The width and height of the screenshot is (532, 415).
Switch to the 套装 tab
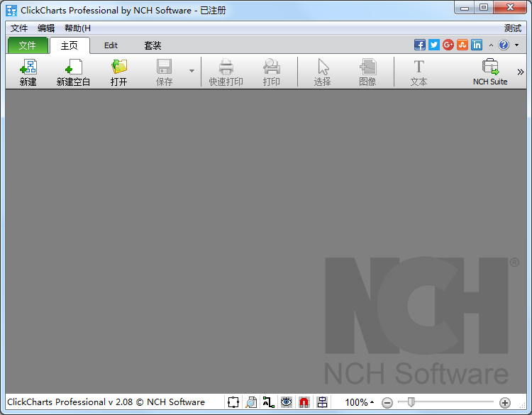tap(153, 45)
